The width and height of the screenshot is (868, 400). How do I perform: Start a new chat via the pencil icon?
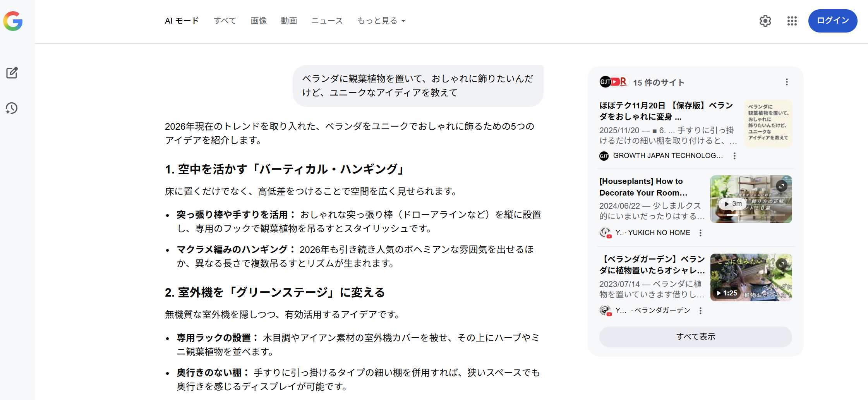[12, 72]
